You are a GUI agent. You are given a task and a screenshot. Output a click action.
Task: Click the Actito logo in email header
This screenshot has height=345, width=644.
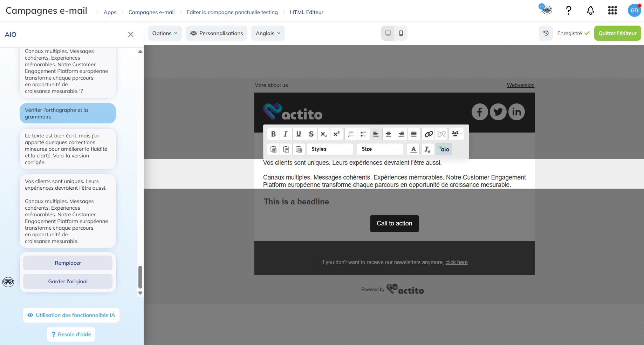click(x=293, y=112)
